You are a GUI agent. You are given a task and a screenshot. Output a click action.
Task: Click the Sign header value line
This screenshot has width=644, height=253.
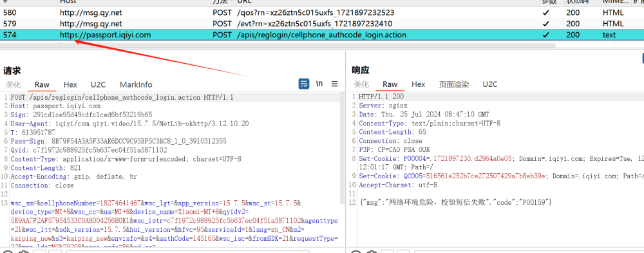81,115
